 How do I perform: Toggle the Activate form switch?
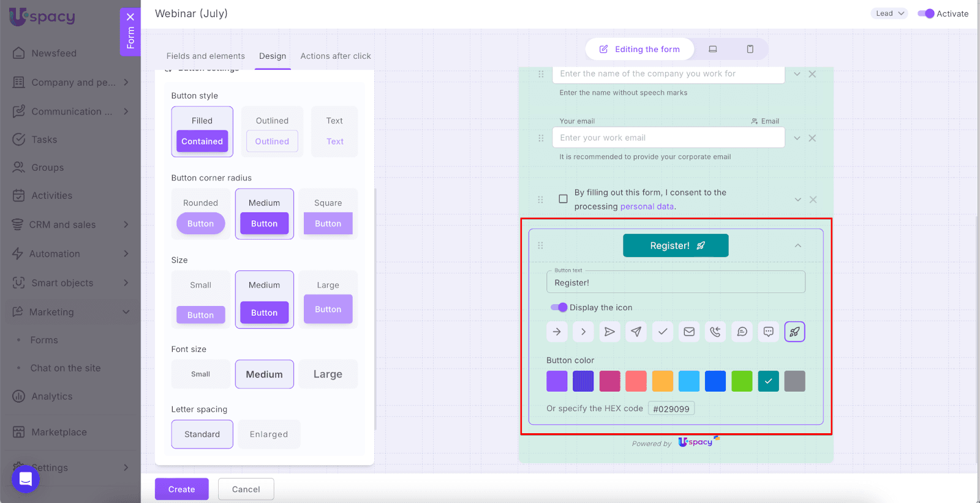pyautogui.click(x=925, y=13)
